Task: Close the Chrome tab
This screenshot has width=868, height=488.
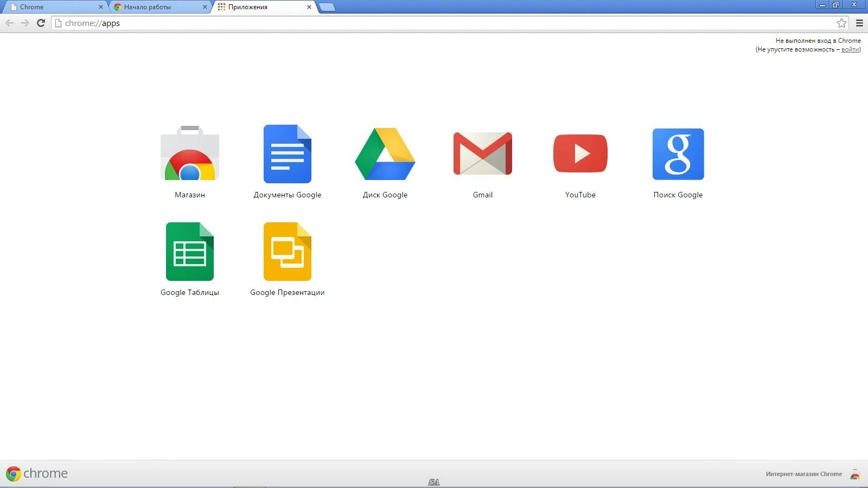Action: [x=100, y=7]
